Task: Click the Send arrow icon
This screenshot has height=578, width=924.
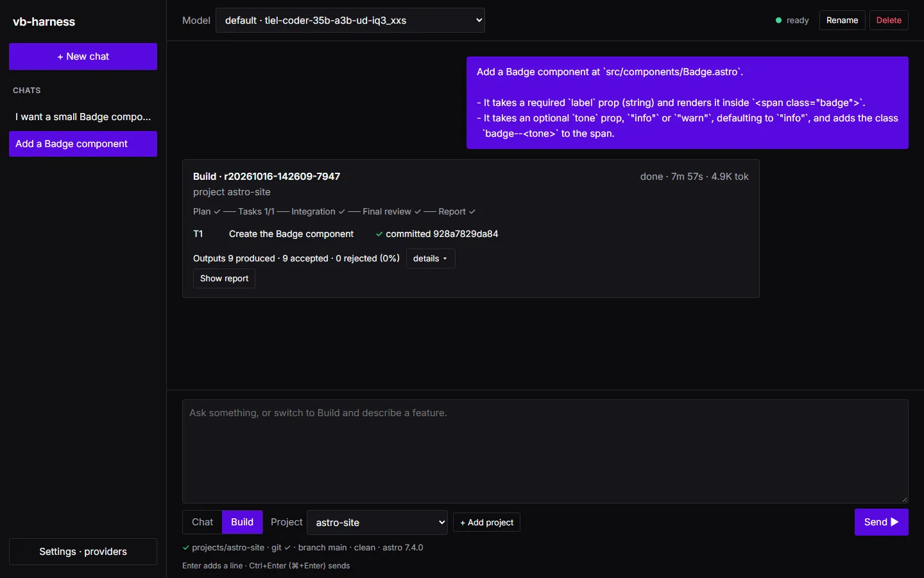Action: tap(894, 522)
